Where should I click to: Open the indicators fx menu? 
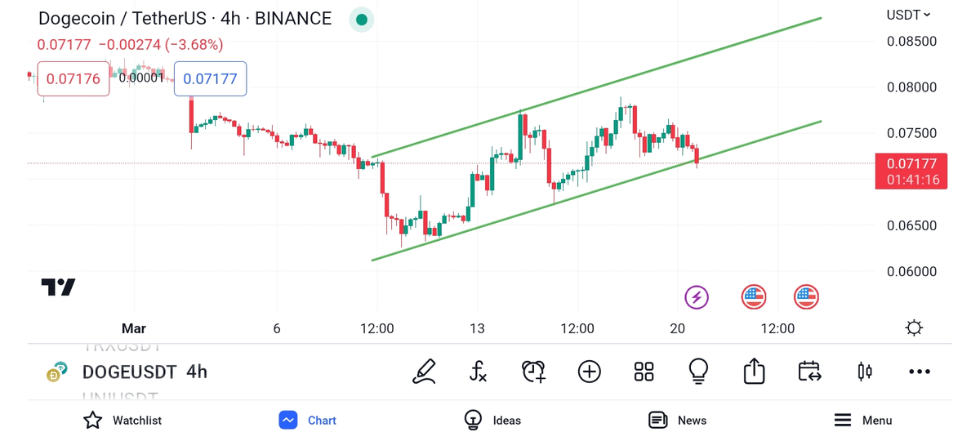click(x=479, y=372)
